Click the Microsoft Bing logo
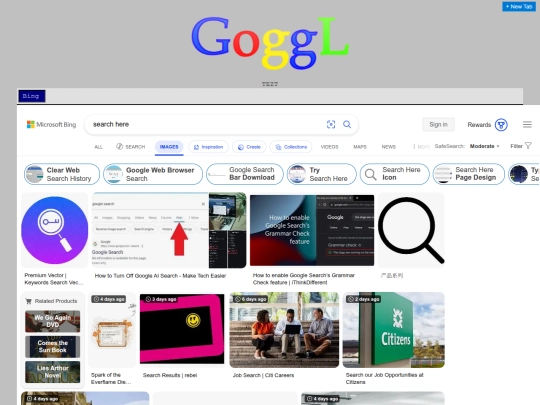The height and width of the screenshot is (405, 540). (51, 124)
